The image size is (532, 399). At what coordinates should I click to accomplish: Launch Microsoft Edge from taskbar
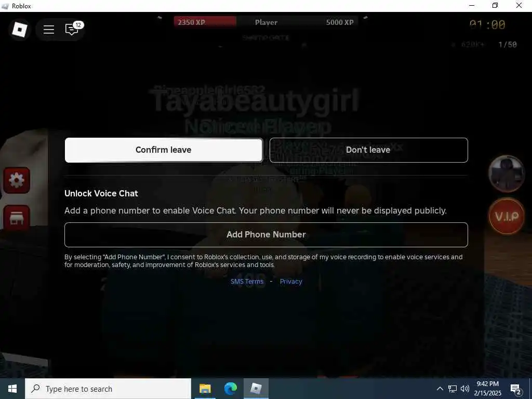tap(230, 389)
